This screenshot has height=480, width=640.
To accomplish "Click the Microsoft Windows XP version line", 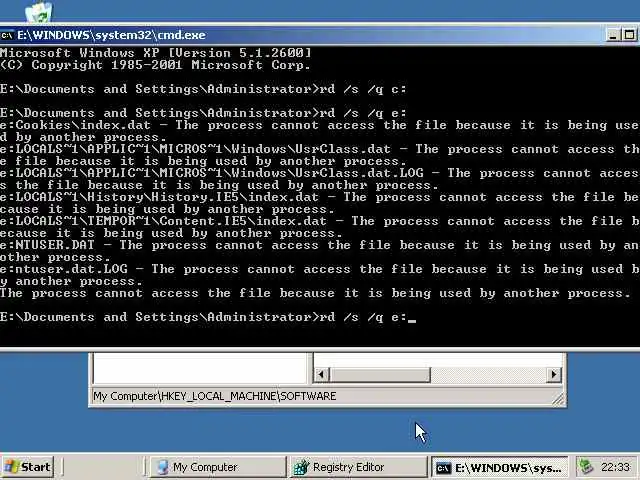I will [156, 53].
